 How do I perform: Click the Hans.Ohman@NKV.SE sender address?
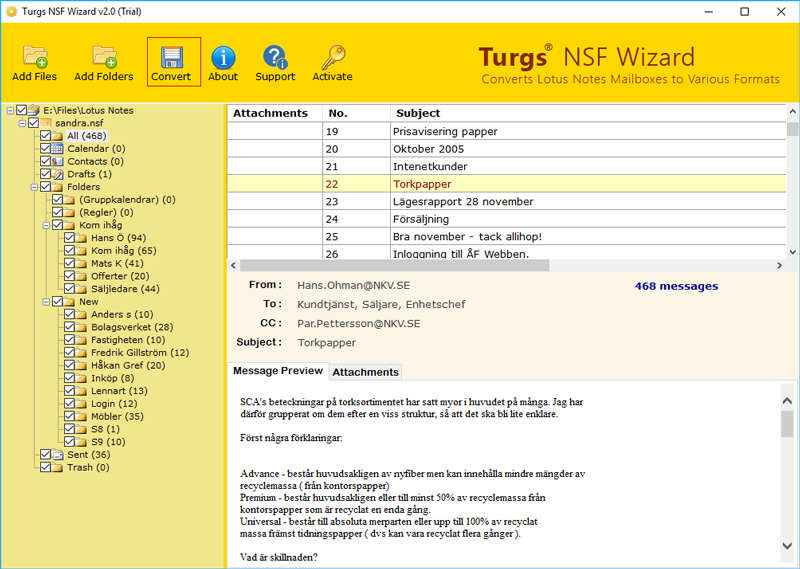(354, 285)
